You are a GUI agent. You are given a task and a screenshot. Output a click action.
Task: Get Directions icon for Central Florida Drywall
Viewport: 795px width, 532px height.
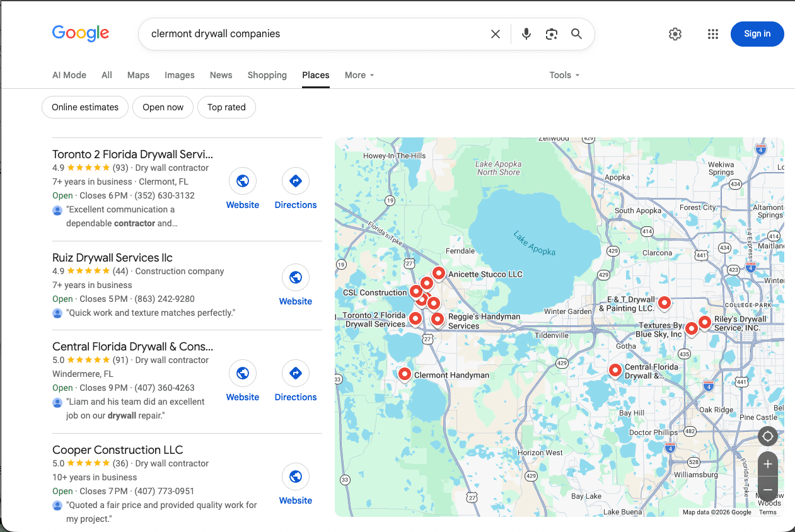pos(296,374)
